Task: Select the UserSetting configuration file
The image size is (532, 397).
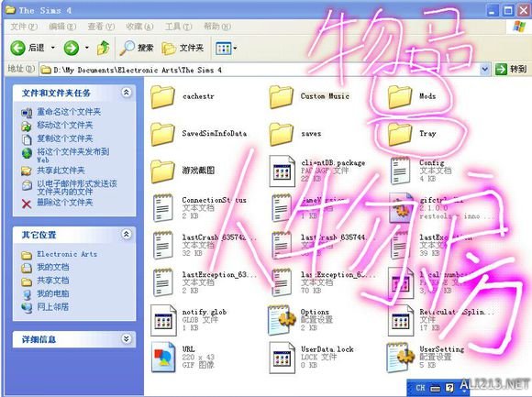Action: pos(426,357)
